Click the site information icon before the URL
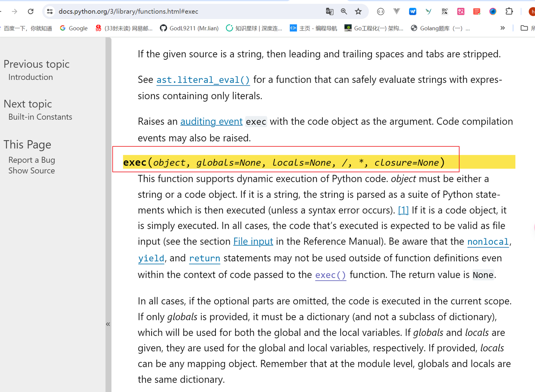The width and height of the screenshot is (535, 392). tap(49, 12)
